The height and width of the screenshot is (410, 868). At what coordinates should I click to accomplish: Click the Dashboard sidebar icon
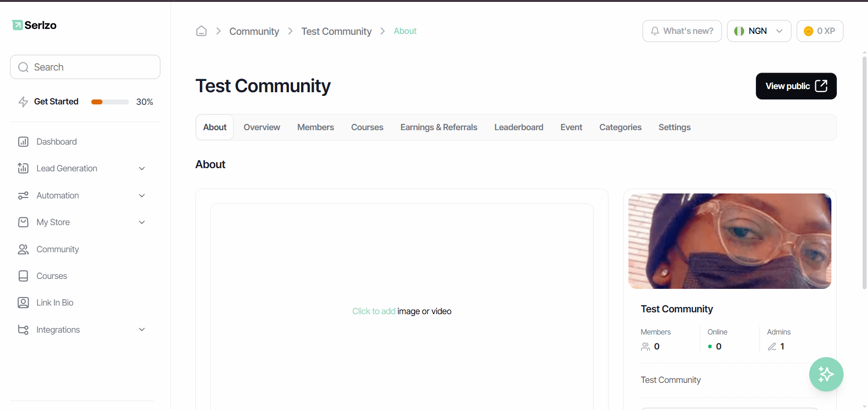(23, 142)
